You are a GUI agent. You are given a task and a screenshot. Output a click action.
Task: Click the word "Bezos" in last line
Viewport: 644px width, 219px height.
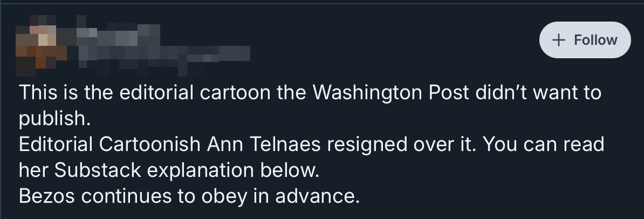point(47,196)
